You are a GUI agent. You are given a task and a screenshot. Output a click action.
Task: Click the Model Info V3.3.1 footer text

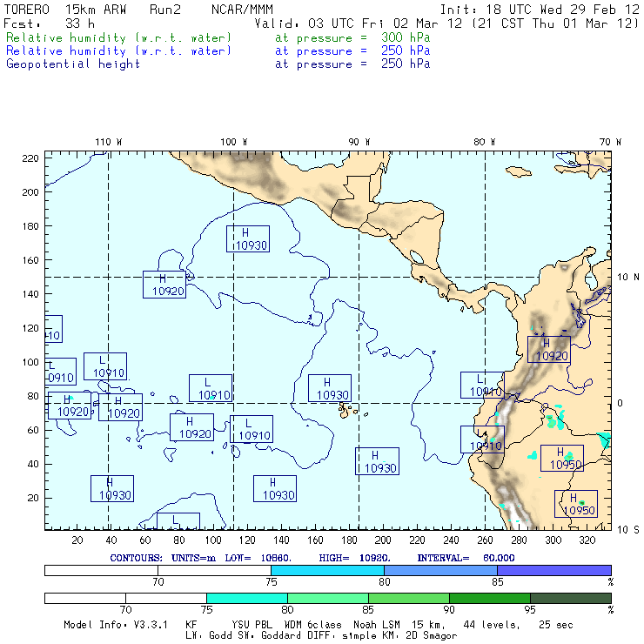point(116,625)
